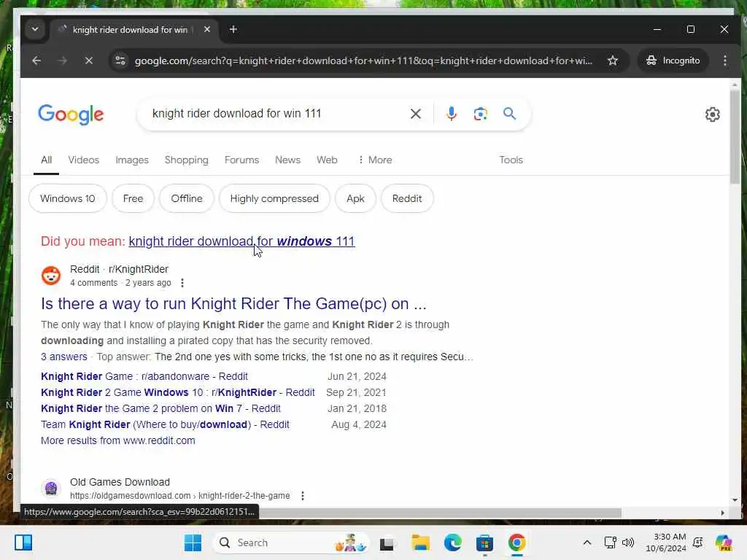Viewport: 747px width, 560px height.
Task: Open more options for Old Games Download result
Action: [x=303, y=496]
